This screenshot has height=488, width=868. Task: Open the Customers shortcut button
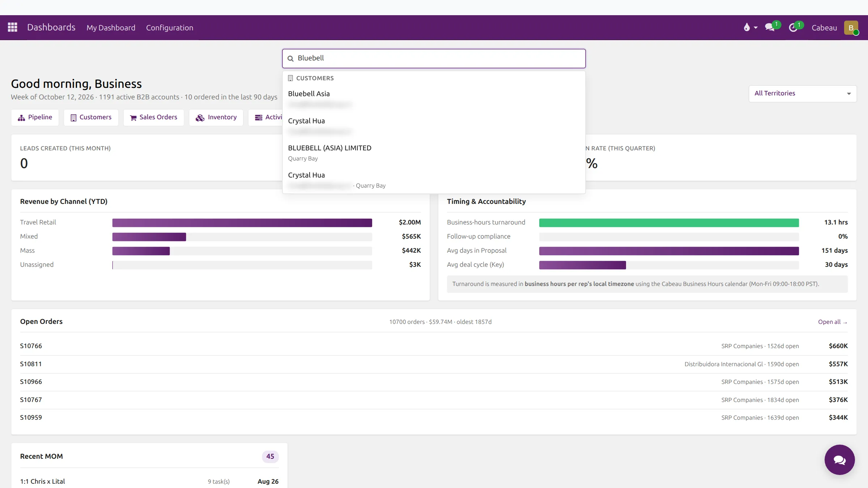[x=91, y=117]
